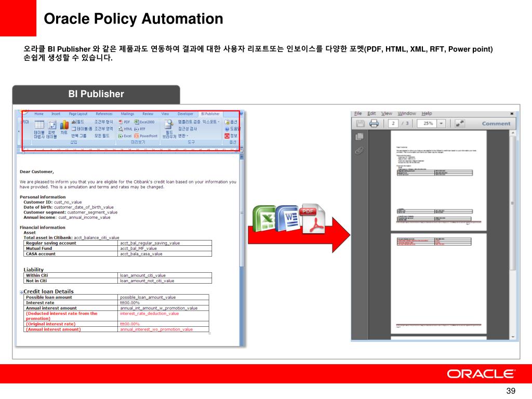
Task: Switch to the View ribbon tab
Action: click(165, 114)
